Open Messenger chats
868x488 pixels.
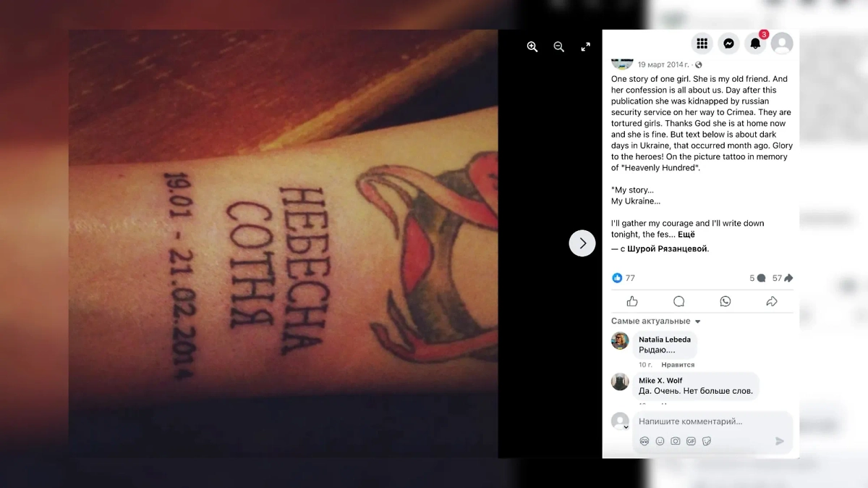728,43
